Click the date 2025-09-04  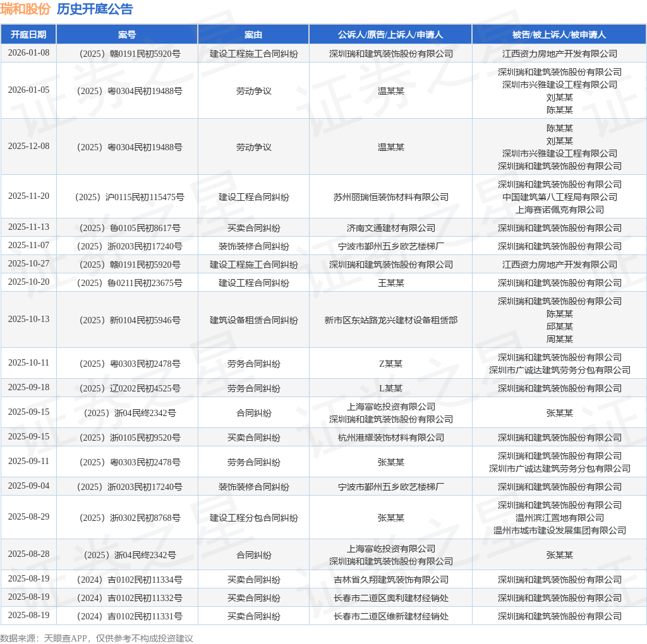[x=28, y=486]
